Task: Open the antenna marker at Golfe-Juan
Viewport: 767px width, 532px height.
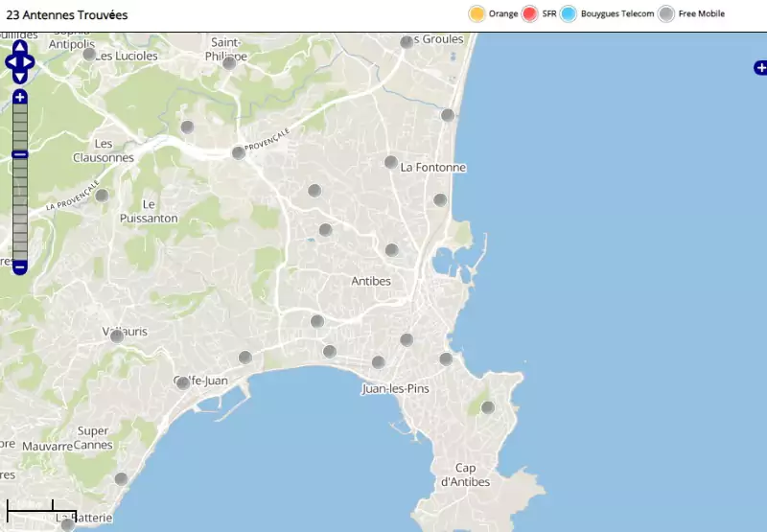Action: [x=182, y=382]
